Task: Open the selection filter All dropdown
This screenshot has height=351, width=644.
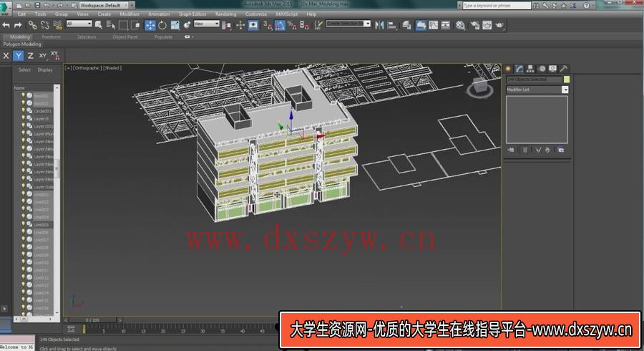Action: [79, 24]
